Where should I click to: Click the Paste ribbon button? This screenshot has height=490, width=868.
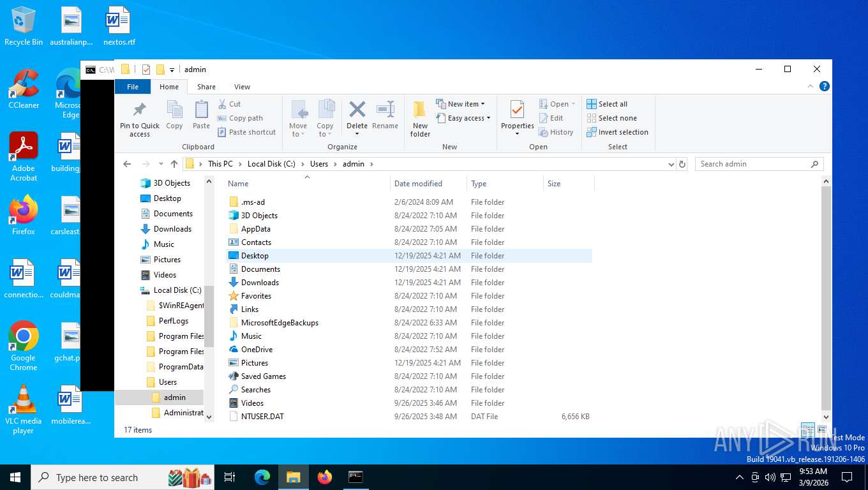201,115
